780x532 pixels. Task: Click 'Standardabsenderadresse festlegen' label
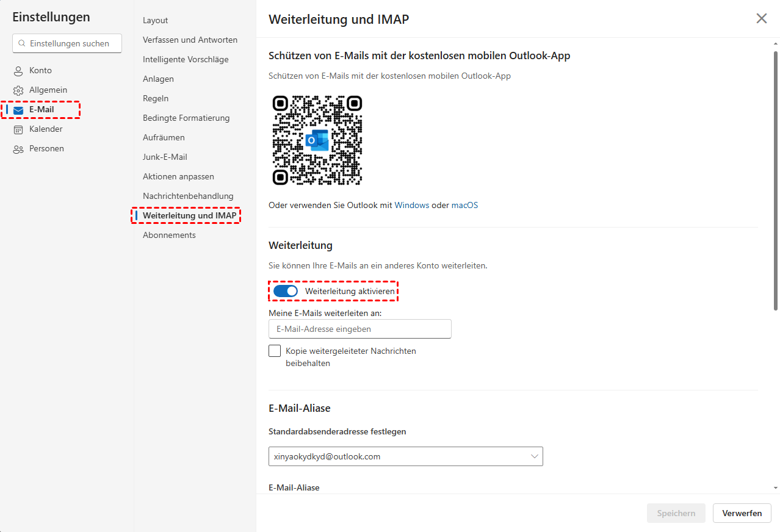pos(338,431)
